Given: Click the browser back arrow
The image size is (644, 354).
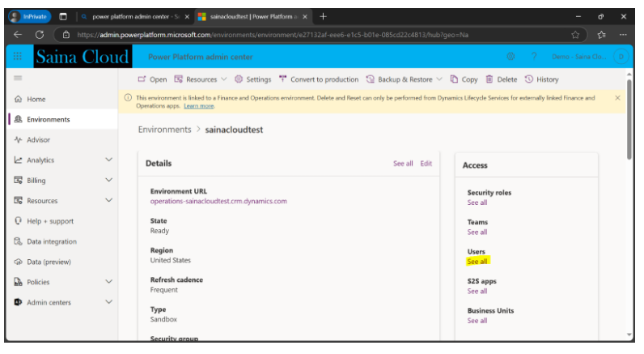Looking at the screenshot, I should [18, 35].
